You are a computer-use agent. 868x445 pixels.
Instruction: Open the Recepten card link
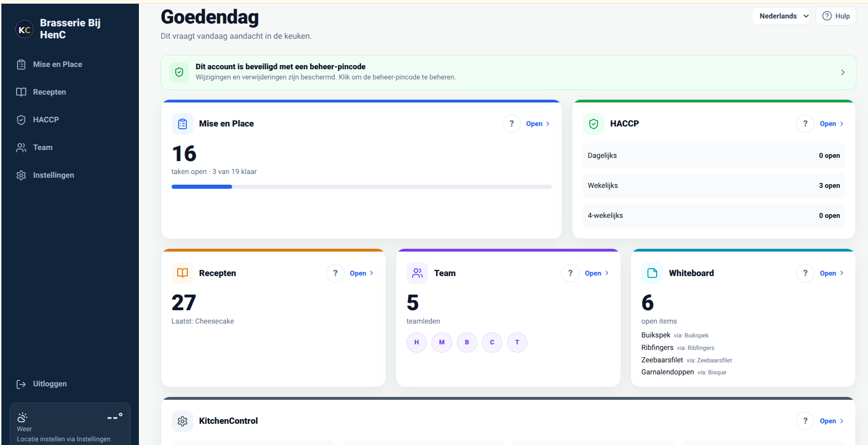click(362, 273)
